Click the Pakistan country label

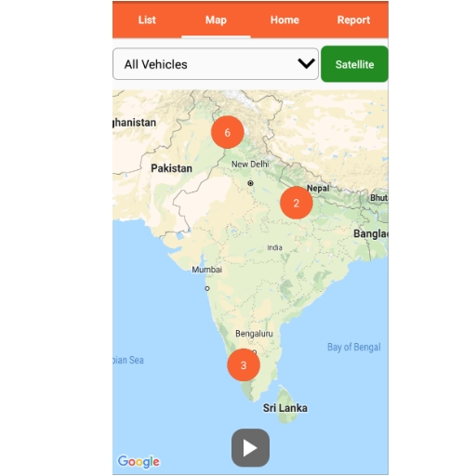click(171, 168)
